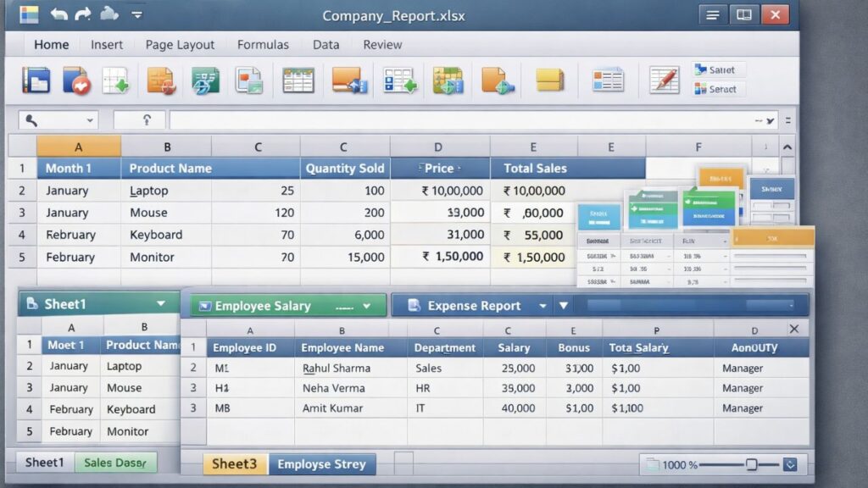Click the fx function icon beside the formula bar
The width and height of the screenshot is (868, 488).
[141, 119]
